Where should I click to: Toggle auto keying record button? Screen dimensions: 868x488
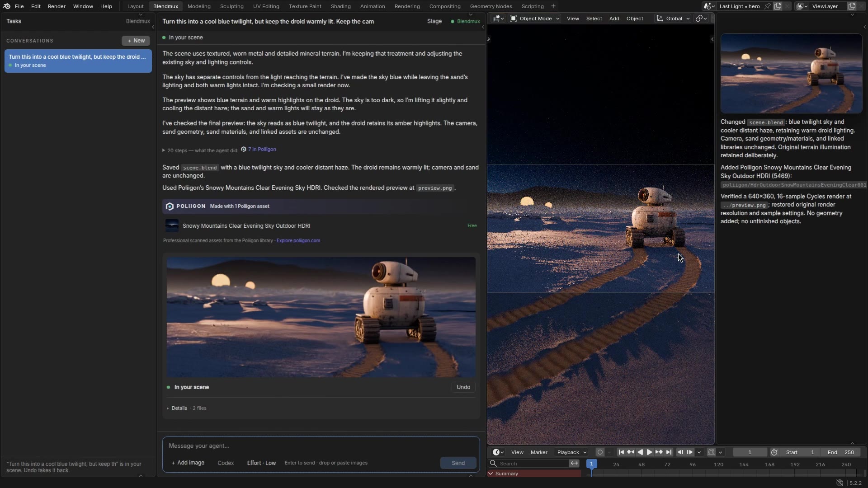[x=600, y=452]
